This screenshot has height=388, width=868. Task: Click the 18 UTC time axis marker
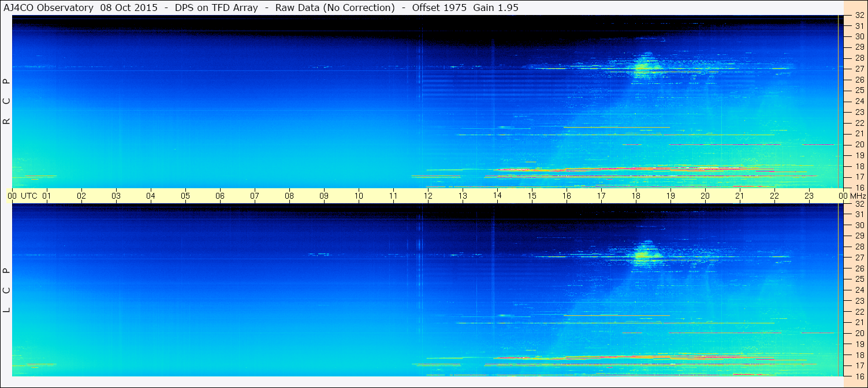coord(636,196)
